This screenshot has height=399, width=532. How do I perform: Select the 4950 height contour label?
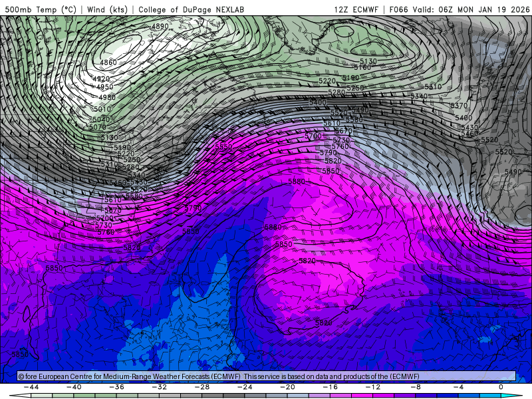105,87
